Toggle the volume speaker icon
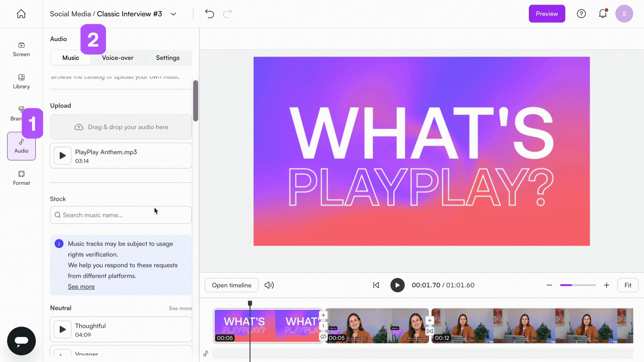 point(269,285)
